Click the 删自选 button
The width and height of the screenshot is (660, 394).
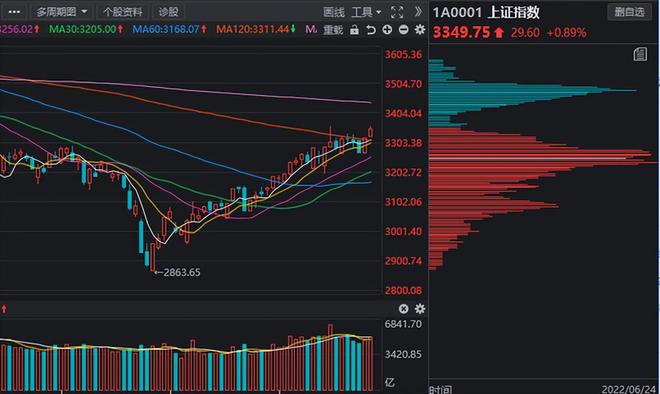click(629, 12)
